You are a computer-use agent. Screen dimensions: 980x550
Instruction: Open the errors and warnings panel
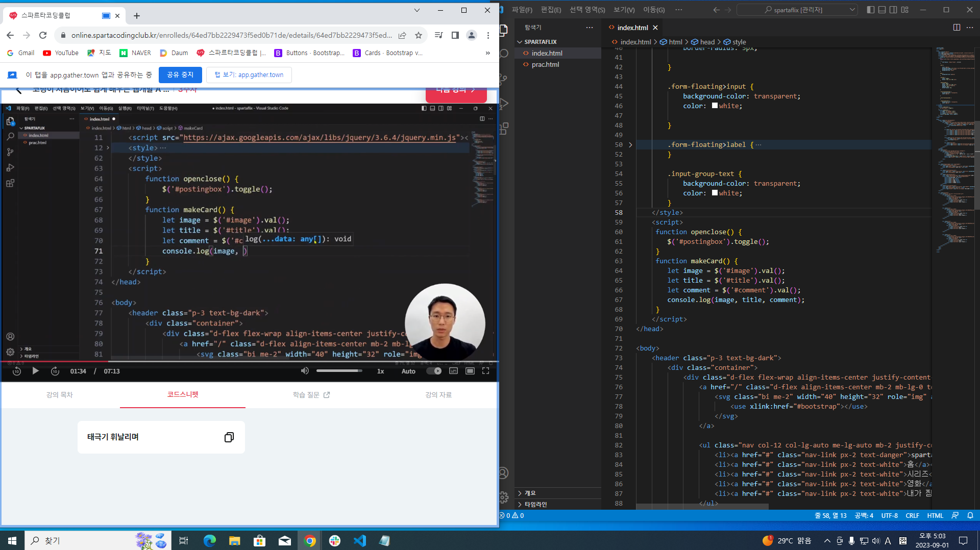pos(512,516)
